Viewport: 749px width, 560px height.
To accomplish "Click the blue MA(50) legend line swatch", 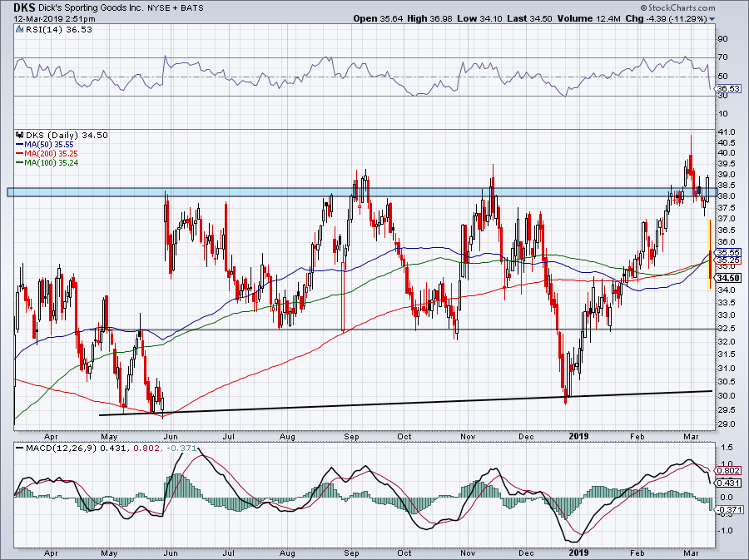I will (x=20, y=144).
